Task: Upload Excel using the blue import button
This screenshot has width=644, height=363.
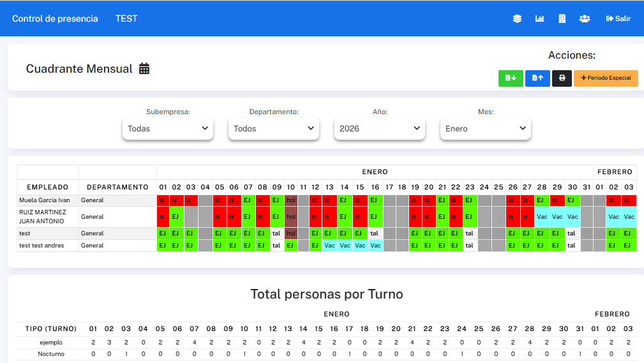Action: [537, 78]
